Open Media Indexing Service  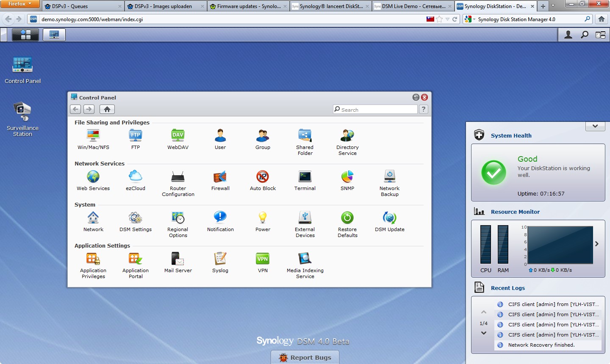[305, 265]
